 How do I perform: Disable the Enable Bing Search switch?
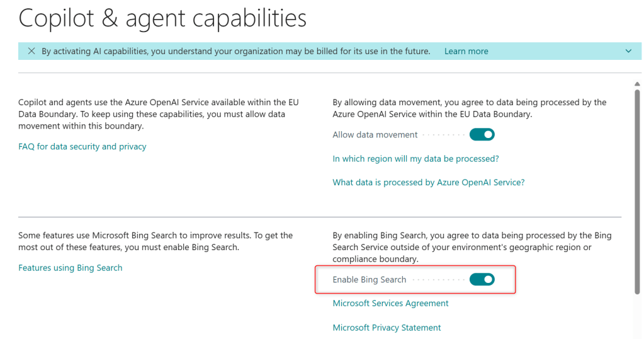(x=482, y=279)
